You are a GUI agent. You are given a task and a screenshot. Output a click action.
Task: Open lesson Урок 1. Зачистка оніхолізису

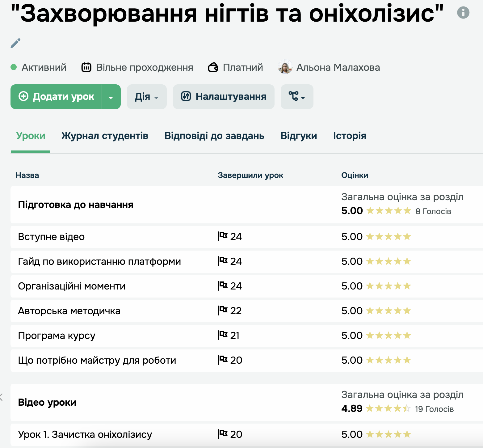(85, 435)
